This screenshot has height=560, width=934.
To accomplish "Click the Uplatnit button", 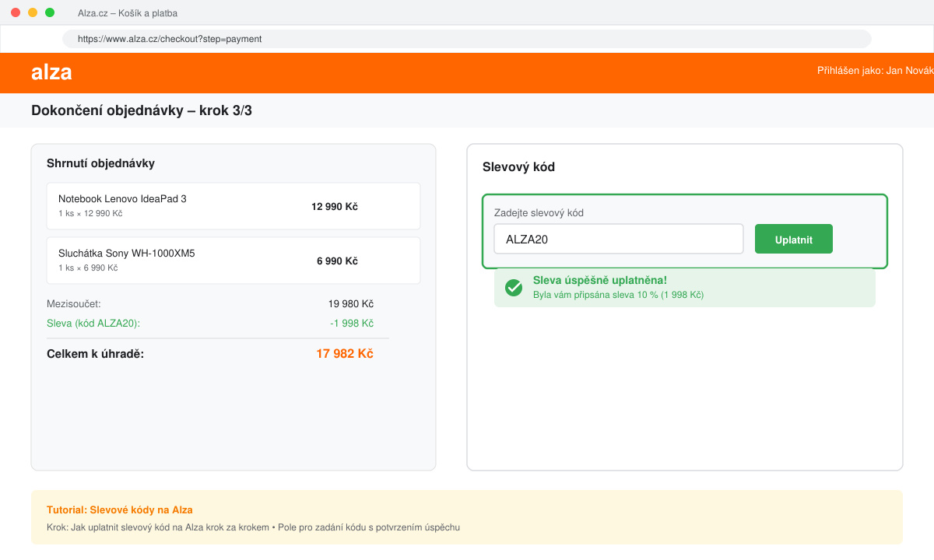I will (794, 239).
